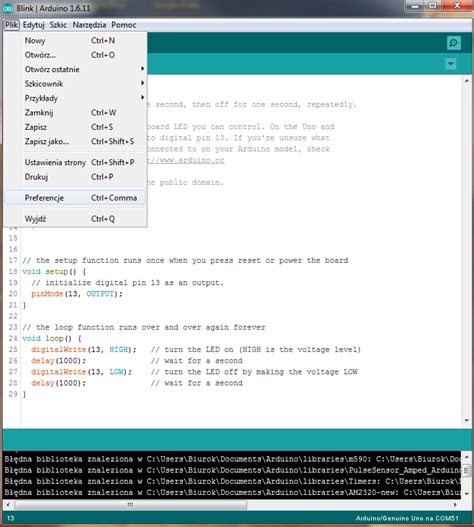Open the Pomoc menu
Image resolution: width=474 pixels, height=527 pixels.
click(124, 25)
